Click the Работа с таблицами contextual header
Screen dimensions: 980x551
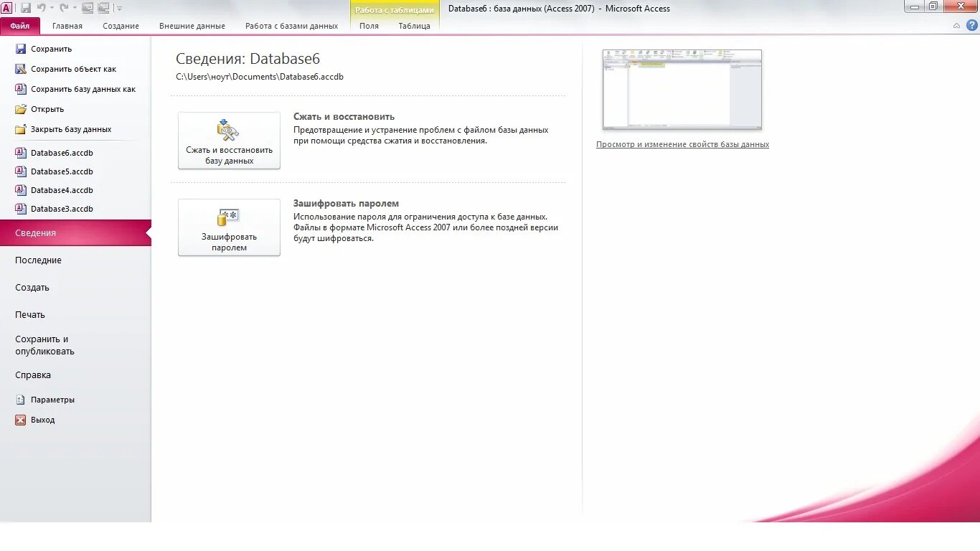click(x=395, y=10)
